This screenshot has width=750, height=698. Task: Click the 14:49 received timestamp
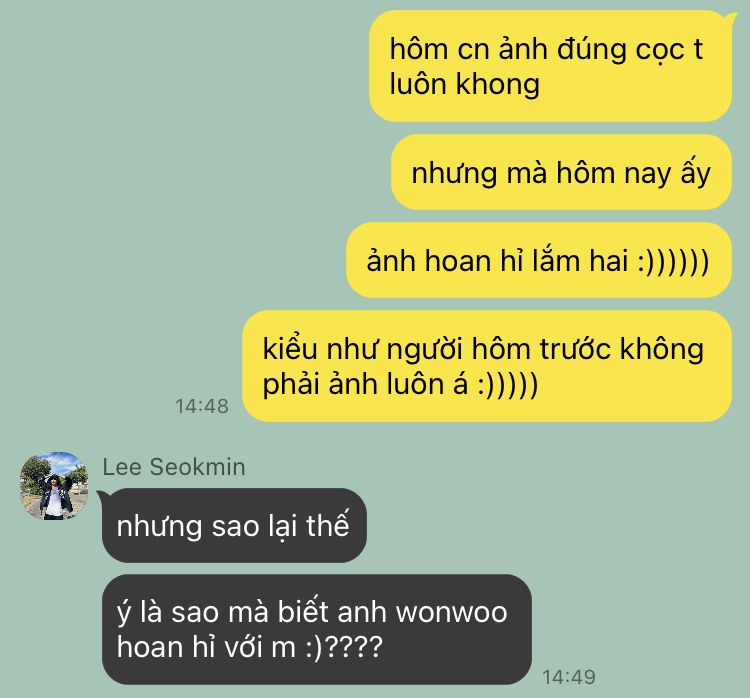click(569, 676)
